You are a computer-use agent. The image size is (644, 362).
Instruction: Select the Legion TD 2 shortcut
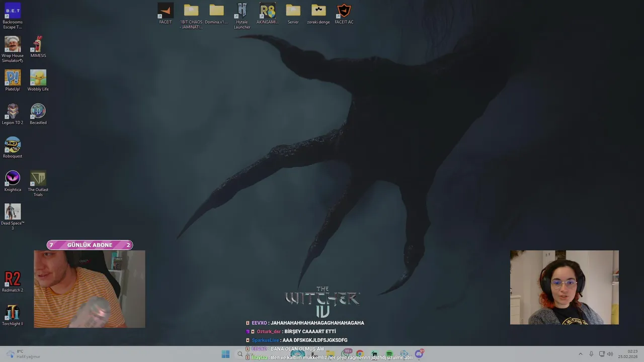13,114
